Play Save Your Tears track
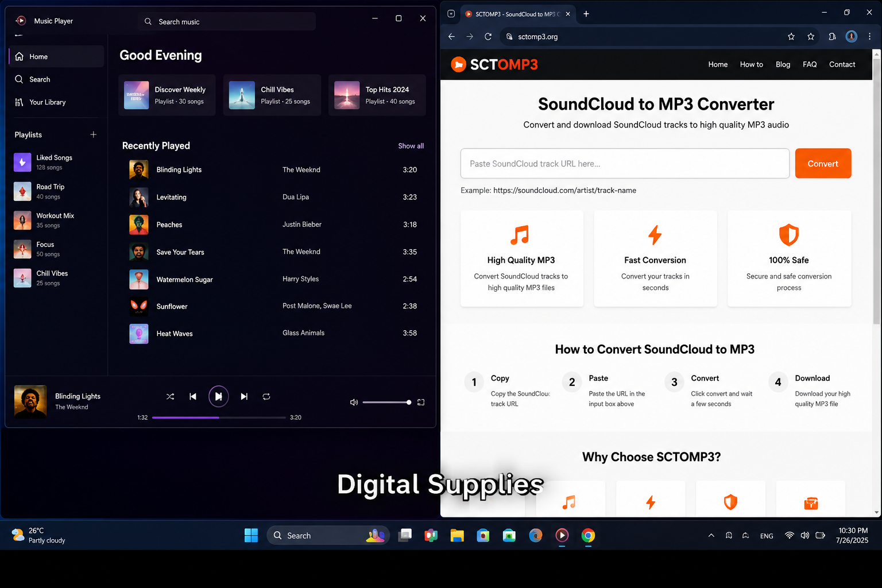 (273, 252)
